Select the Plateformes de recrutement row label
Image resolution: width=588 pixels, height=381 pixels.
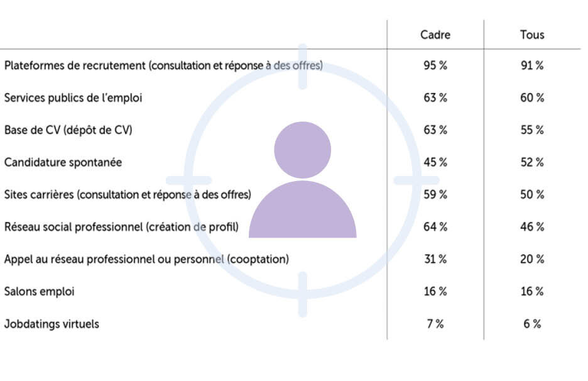tap(163, 65)
